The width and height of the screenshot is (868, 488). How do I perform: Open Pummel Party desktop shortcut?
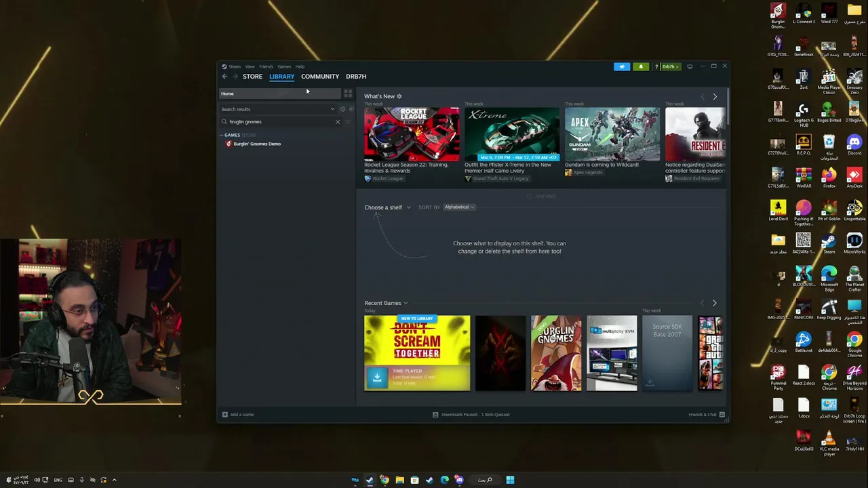click(x=778, y=378)
